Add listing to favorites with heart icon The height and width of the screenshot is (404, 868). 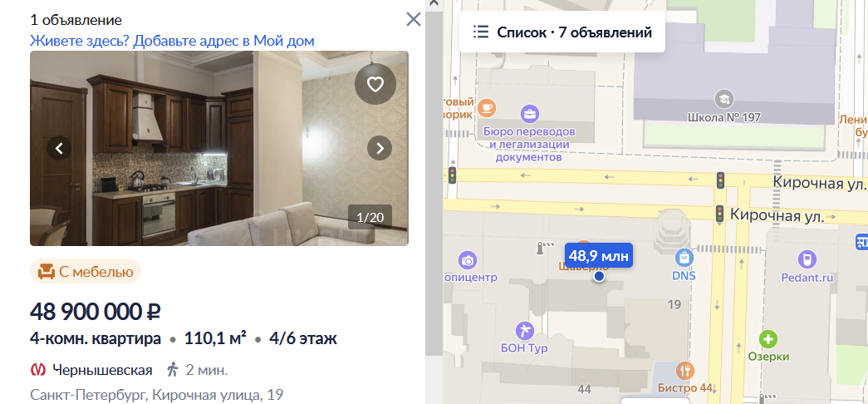(375, 84)
